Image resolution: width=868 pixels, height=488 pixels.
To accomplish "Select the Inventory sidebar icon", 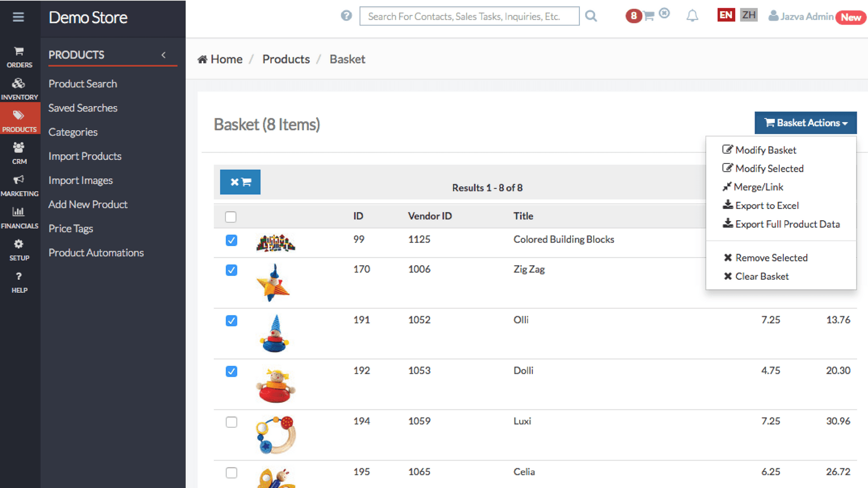I will [x=20, y=88].
